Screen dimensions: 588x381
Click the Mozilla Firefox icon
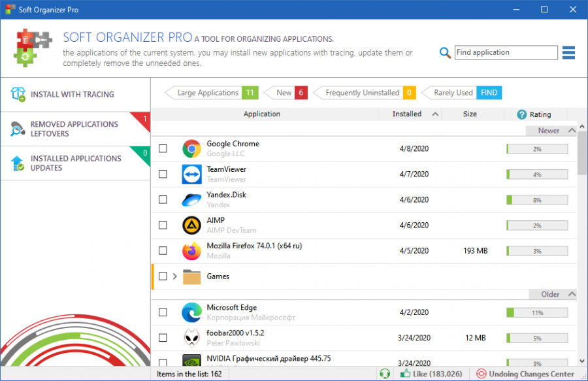point(191,250)
